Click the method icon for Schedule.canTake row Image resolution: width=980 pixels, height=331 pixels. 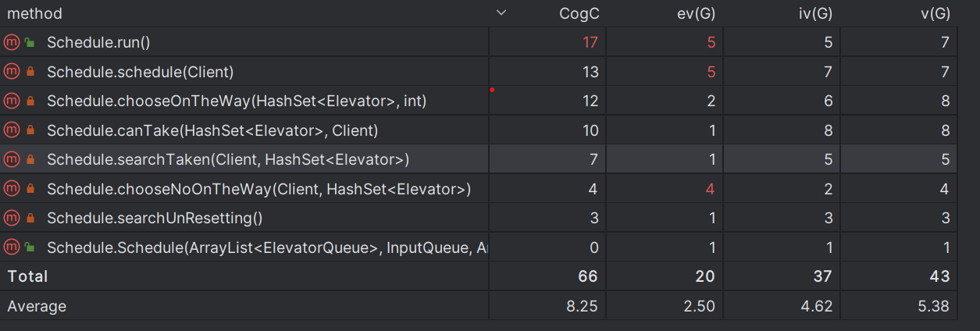pos(11,130)
